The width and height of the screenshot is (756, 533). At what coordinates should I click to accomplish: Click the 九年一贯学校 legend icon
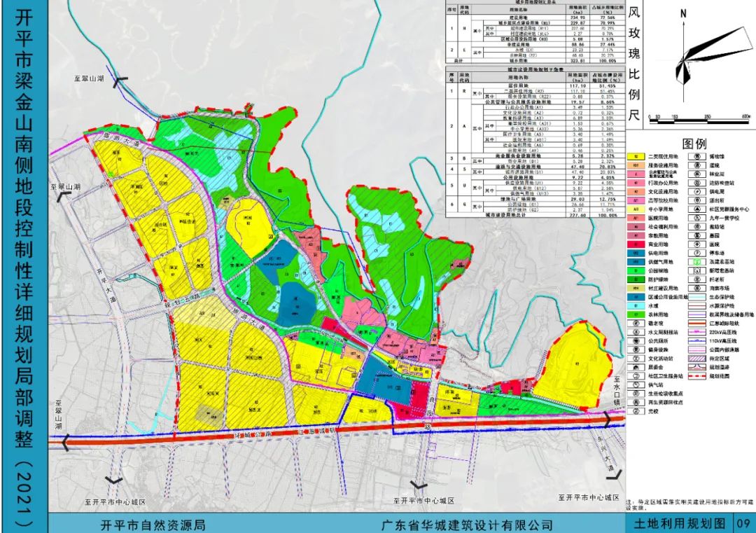click(697, 218)
